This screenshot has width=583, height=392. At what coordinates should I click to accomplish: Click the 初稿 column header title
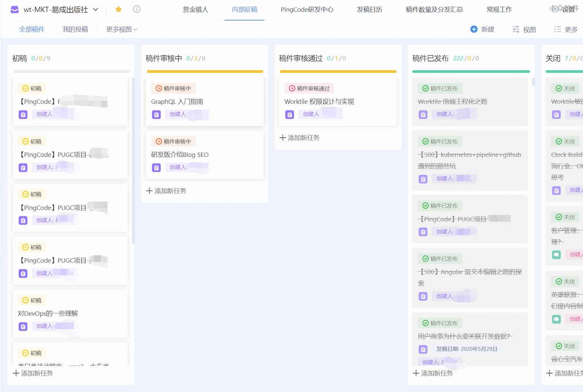(x=20, y=58)
